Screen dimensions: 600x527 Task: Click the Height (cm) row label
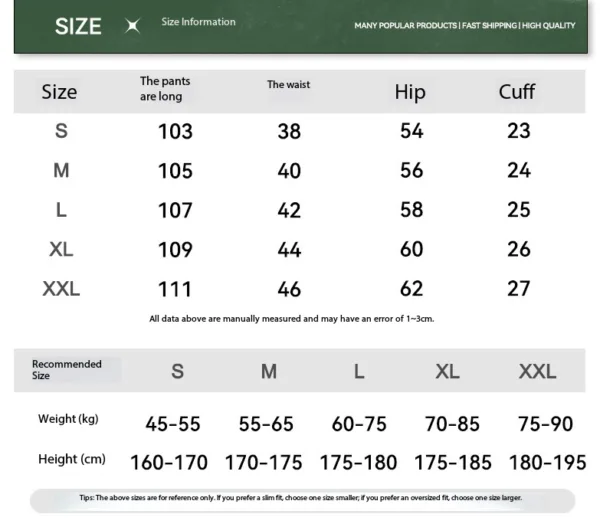(x=71, y=459)
